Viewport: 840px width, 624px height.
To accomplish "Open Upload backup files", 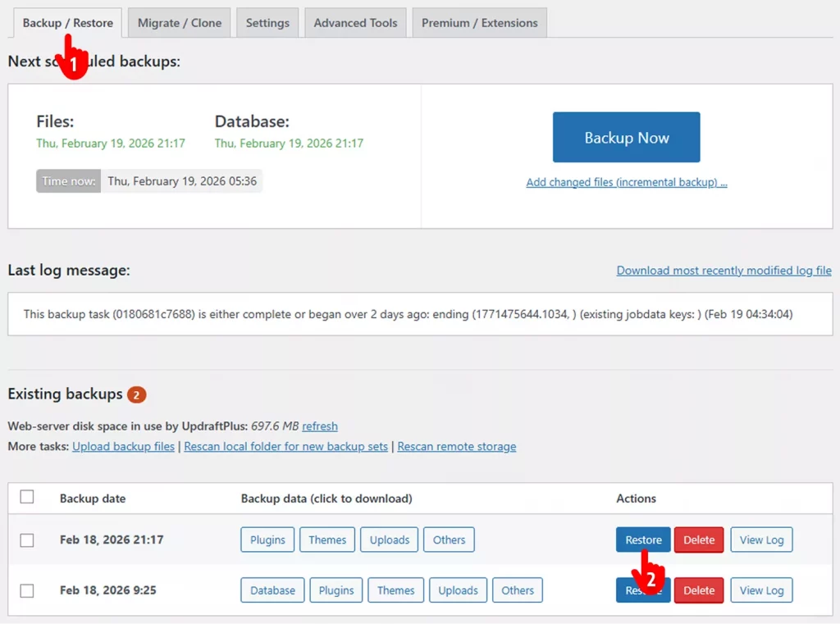I will pyautogui.click(x=123, y=446).
